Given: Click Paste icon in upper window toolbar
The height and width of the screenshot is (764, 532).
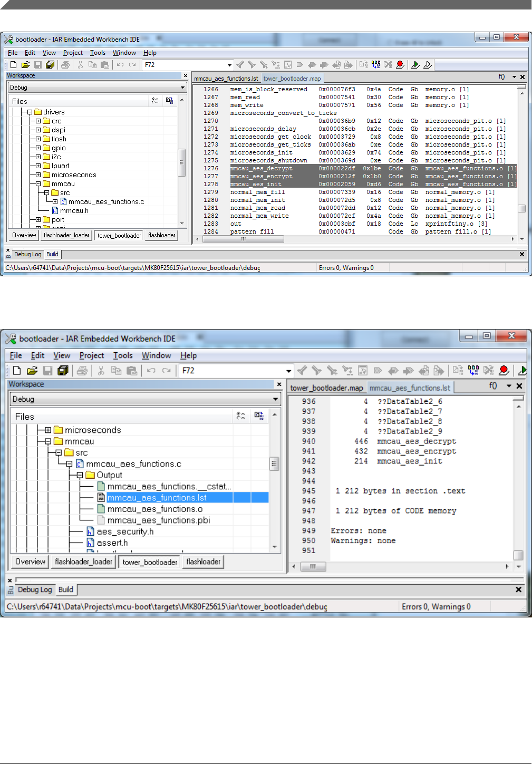Looking at the screenshot, I should pyautogui.click(x=105, y=65).
